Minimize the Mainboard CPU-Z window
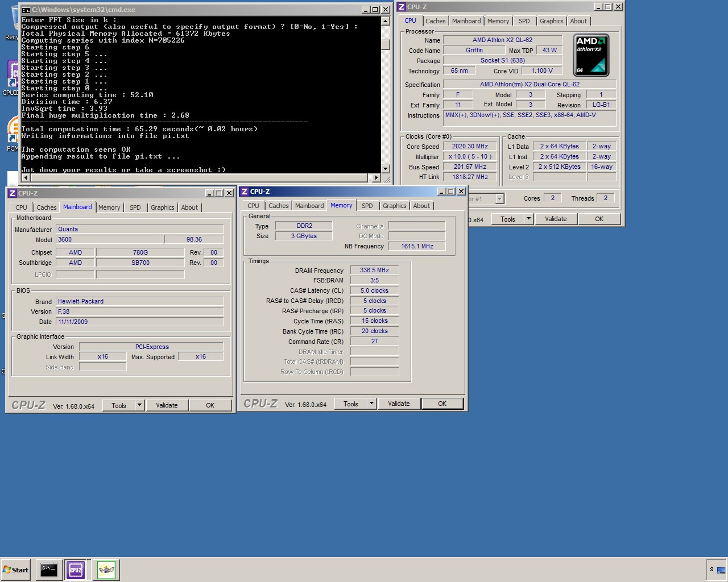 [x=209, y=193]
